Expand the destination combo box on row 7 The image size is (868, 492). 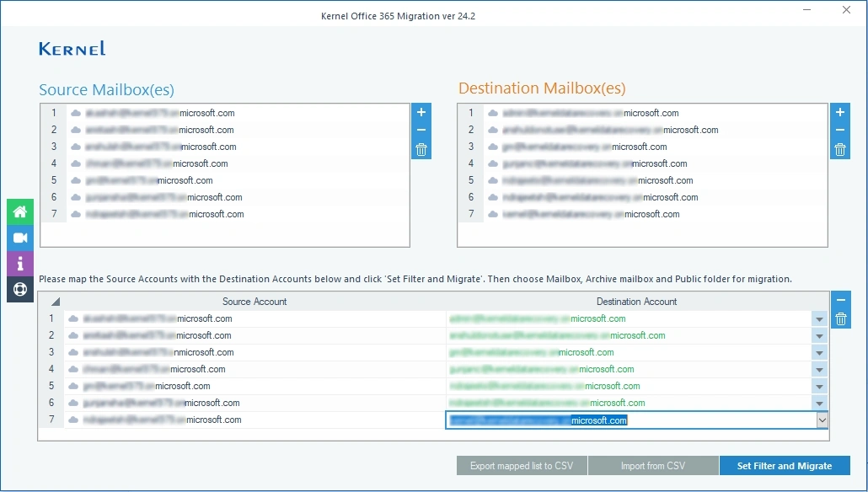click(x=823, y=420)
